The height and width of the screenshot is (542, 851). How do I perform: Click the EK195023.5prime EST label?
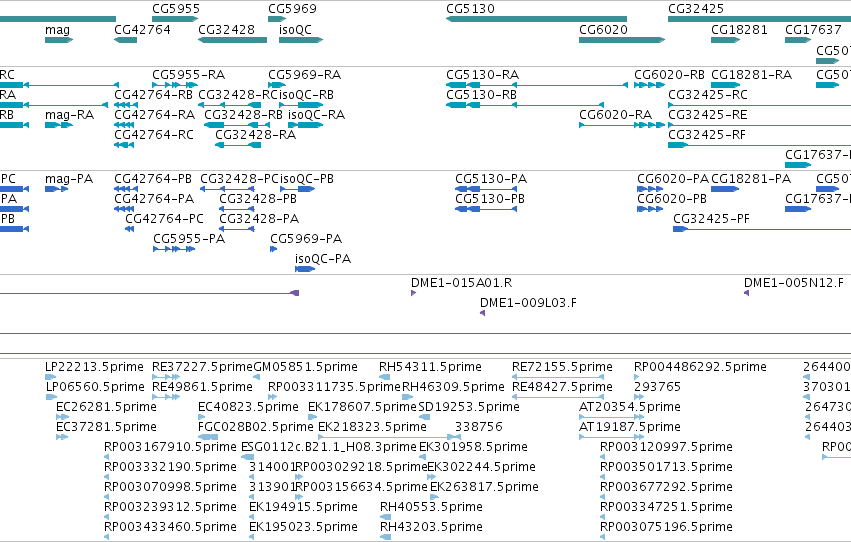pyautogui.click(x=303, y=527)
